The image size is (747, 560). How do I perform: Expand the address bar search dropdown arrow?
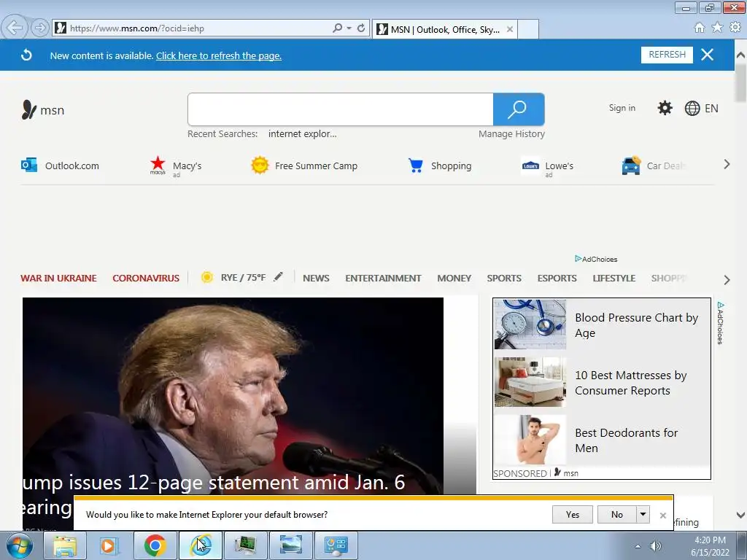point(349,28)
